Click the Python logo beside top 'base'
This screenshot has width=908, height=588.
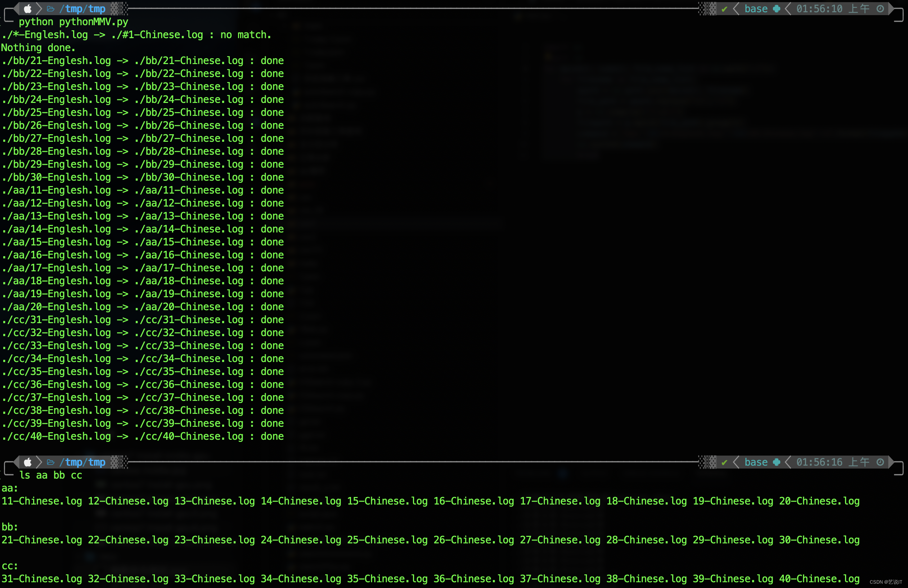pos(776,9)
